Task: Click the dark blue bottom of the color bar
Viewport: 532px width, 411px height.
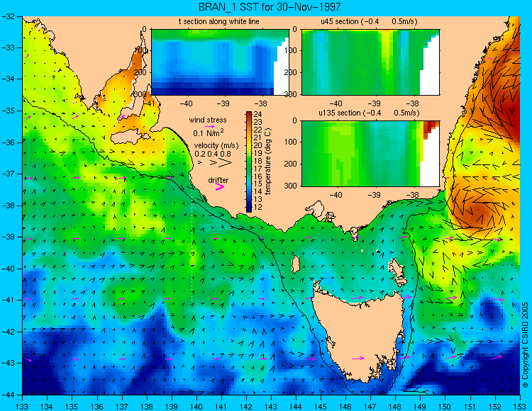Action: pyautogui.click(x=249, y=209)
